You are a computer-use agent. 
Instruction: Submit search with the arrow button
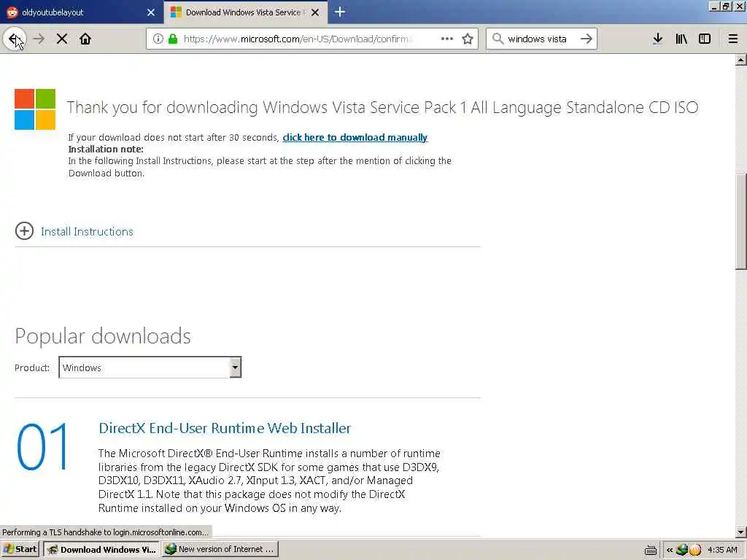[587, 39]
